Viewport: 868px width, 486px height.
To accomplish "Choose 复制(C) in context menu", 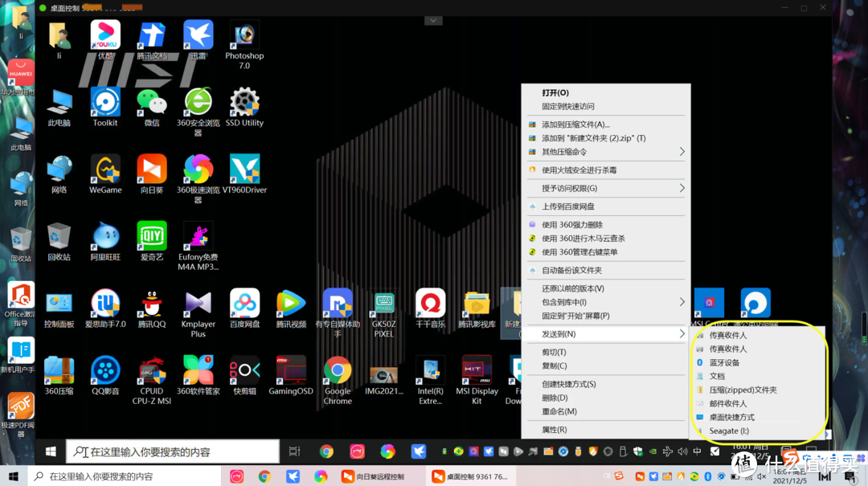I will [x=606, y=366].
